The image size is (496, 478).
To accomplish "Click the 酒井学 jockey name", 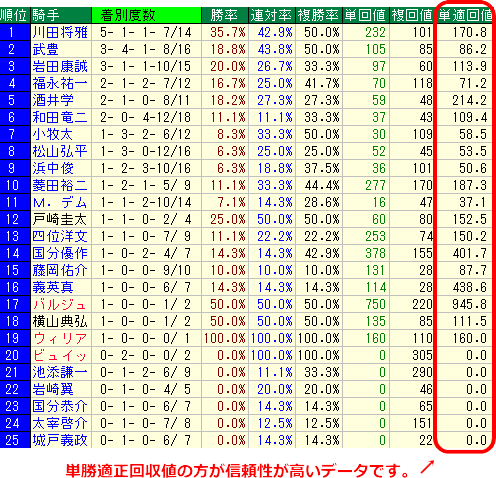I will click(x=53, y=100).
